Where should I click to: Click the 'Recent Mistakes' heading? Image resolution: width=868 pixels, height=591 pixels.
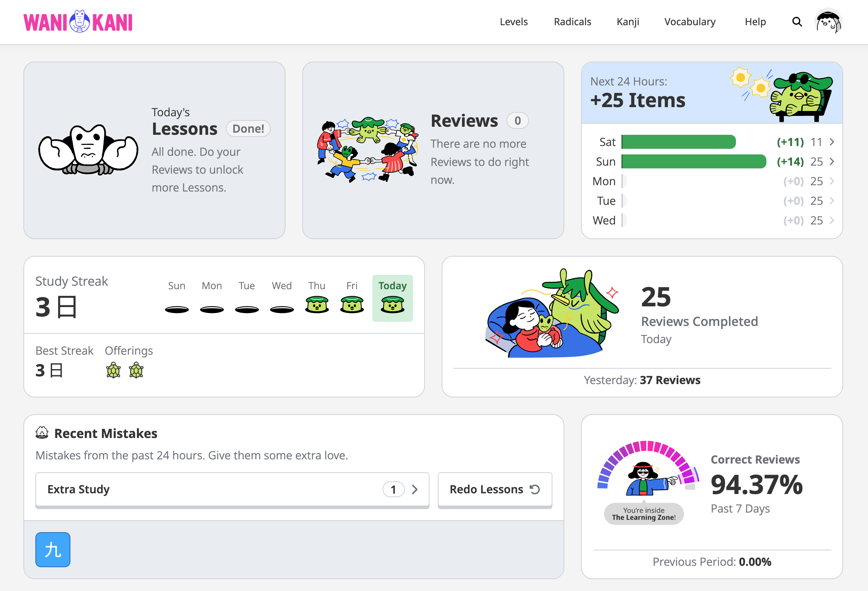(106, 433)
